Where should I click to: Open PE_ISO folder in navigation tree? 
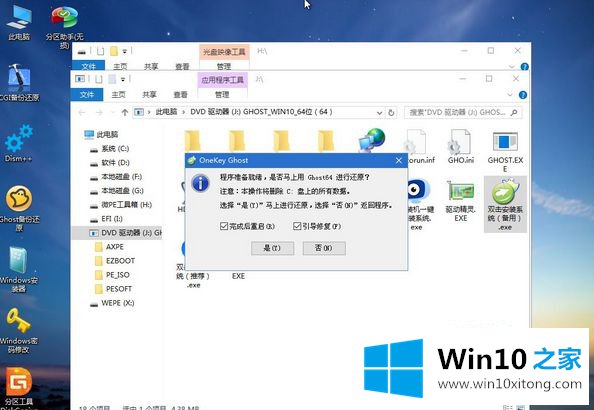(113, 275)
